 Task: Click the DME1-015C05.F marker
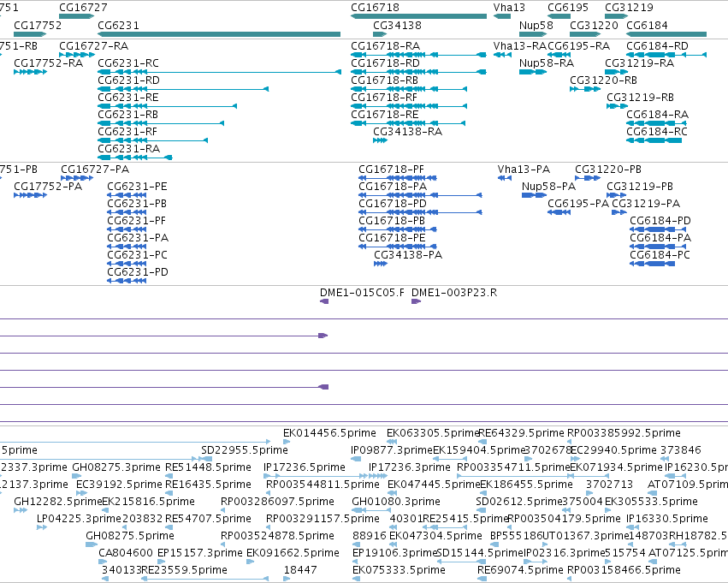pos(324,301)
